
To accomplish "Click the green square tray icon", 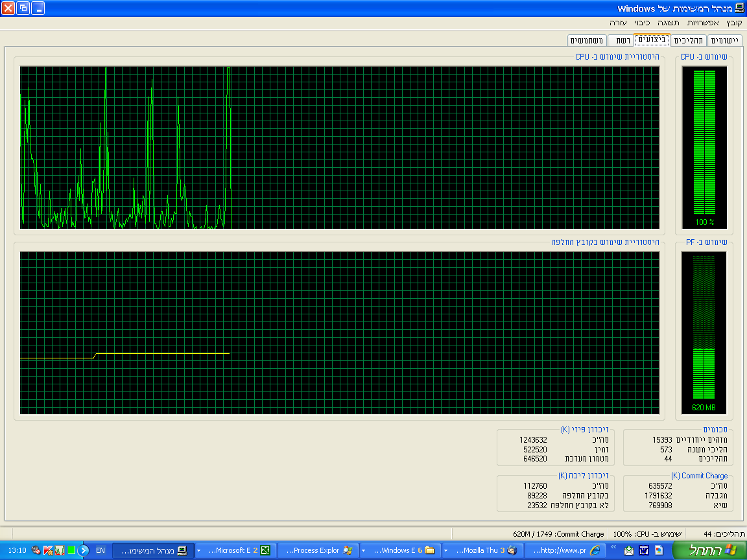I will [71, 550].
